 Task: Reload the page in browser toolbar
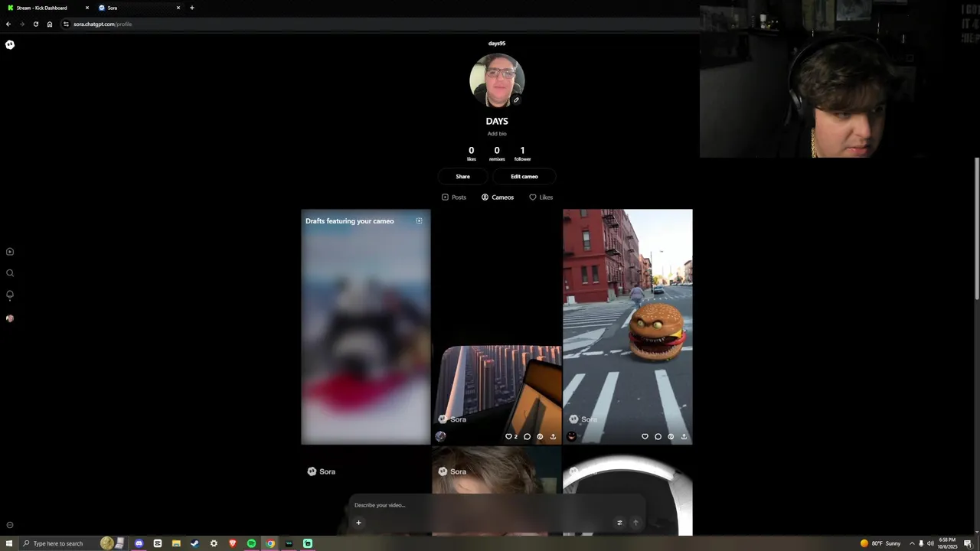35,24
